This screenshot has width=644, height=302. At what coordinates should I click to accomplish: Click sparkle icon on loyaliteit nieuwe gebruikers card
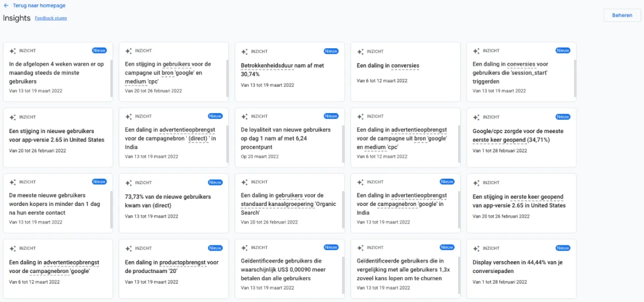[x=244, y=116]
